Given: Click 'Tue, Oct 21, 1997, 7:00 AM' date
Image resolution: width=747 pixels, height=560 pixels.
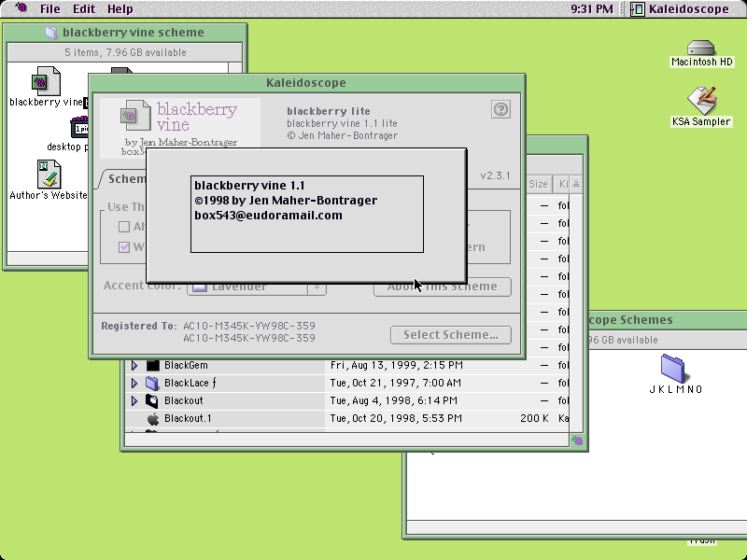Looking at the screenshot, I should pyautogui.click(x=395, y=383).
